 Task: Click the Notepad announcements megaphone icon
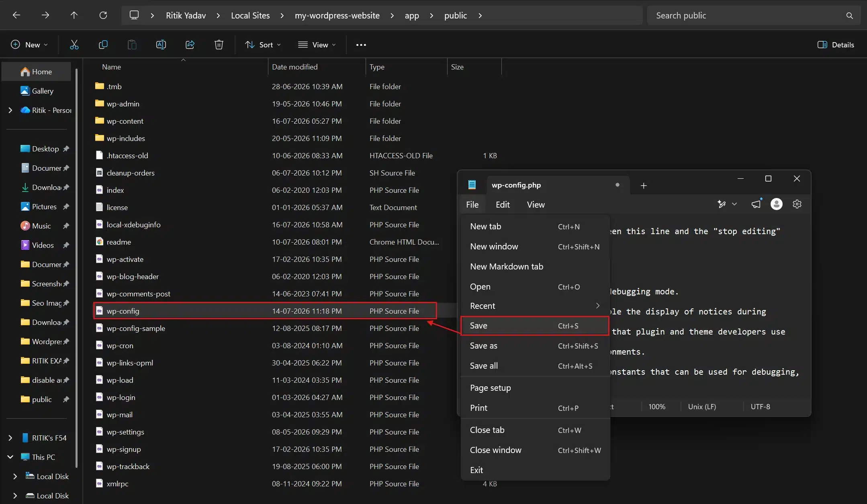(x=756, y=204)
